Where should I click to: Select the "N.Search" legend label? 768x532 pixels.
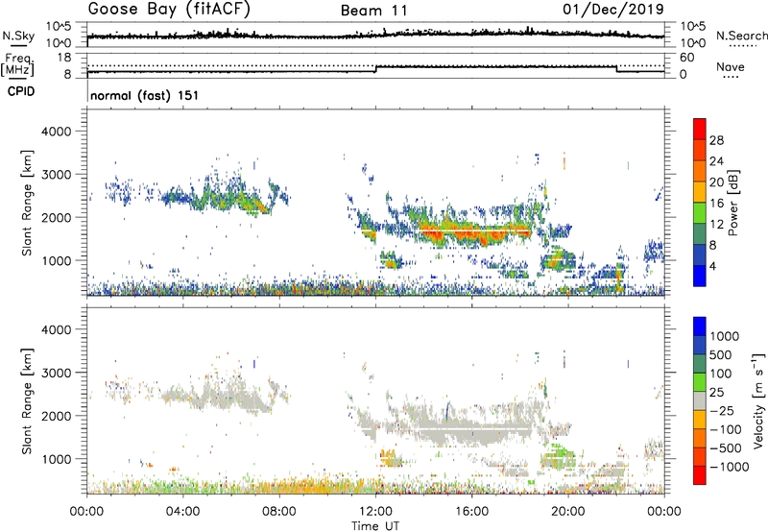pos(741,36)
